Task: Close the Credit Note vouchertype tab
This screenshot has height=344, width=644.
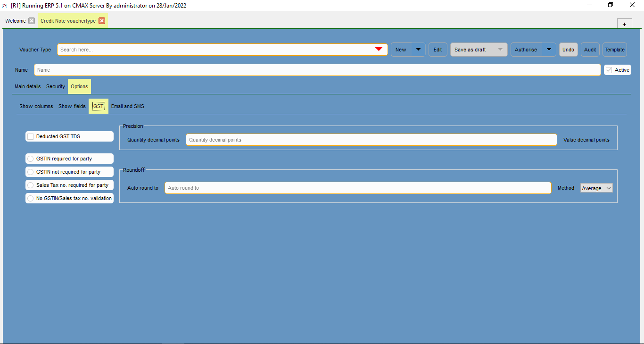Action: [102, 21]
